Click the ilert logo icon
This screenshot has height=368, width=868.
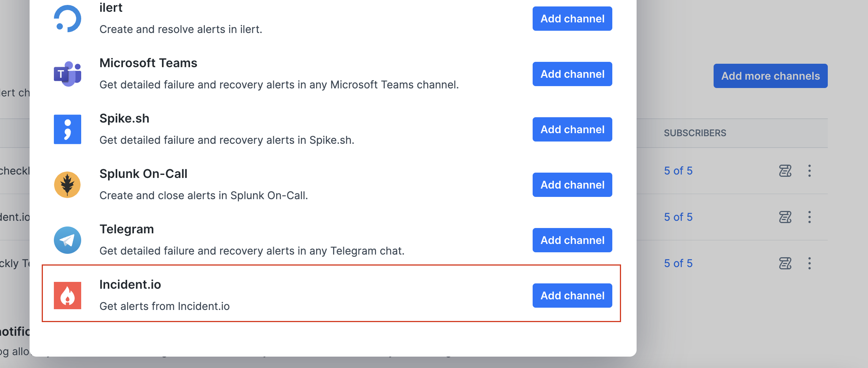click(x=68, y=19)
